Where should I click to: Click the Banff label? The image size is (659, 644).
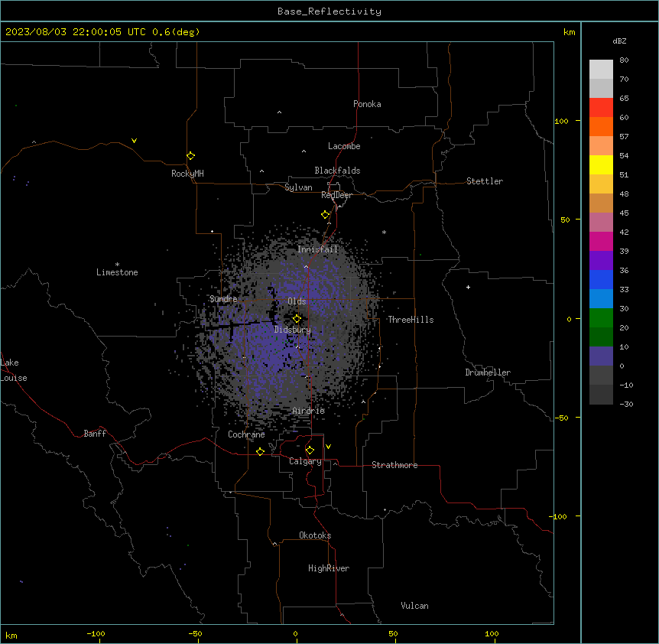(x=95, y=434)
